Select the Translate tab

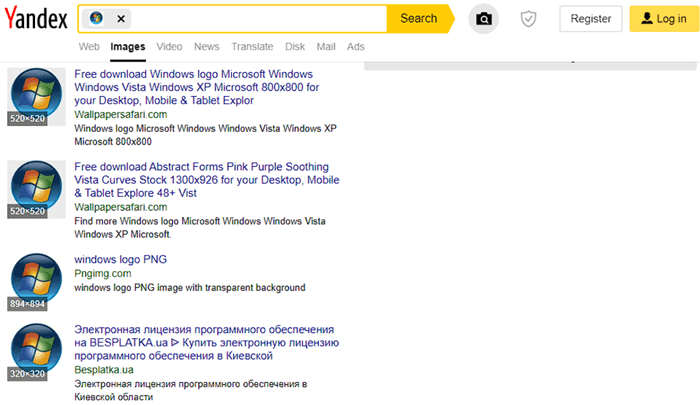252,46
